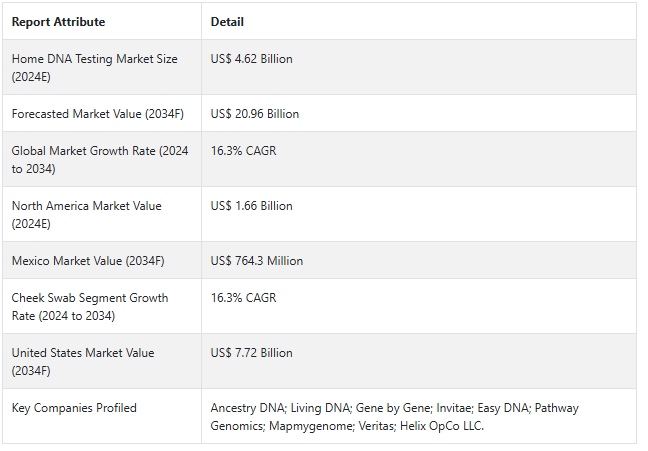Click the US$ 764.3 Million value
Image resolution: width=648 pixels, height=451 pixels.
257,261
